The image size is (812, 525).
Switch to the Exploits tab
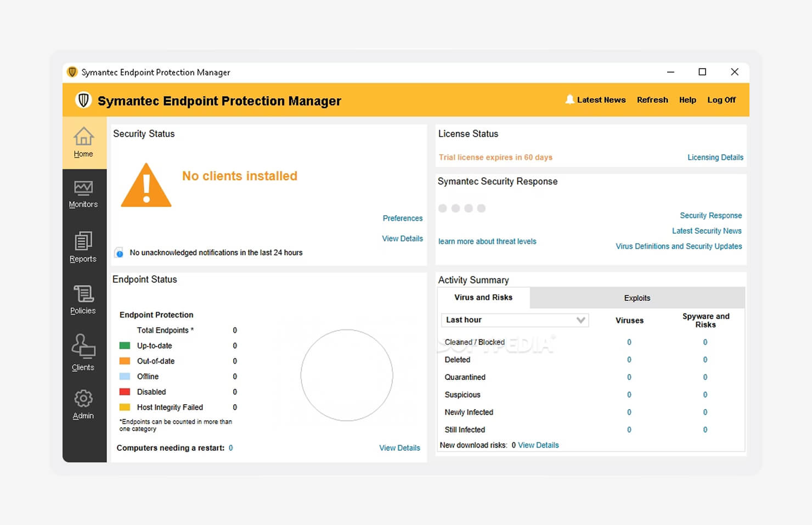[x=637, y=298]
